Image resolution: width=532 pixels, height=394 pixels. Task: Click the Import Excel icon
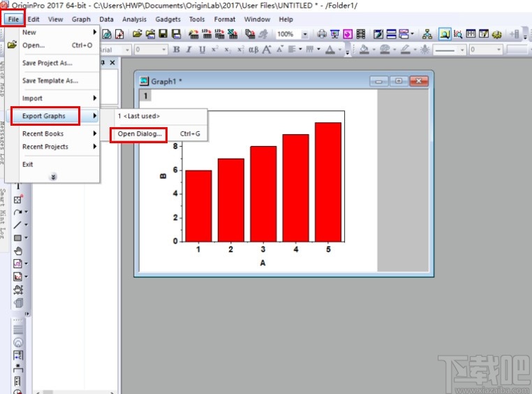pos(232,34)
